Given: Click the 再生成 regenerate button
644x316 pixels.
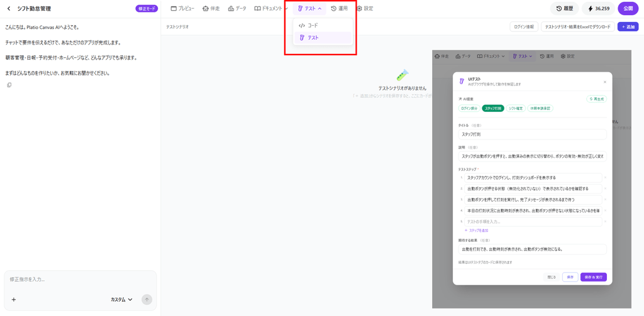Looking at the screenshot, I should point(596,99).
